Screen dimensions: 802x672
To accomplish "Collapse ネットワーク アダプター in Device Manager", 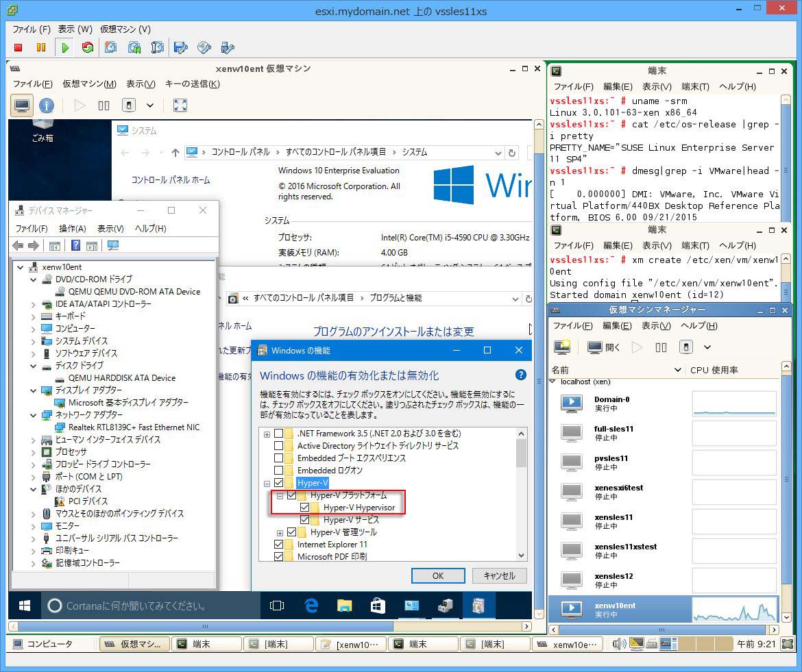I will point(34,416).
